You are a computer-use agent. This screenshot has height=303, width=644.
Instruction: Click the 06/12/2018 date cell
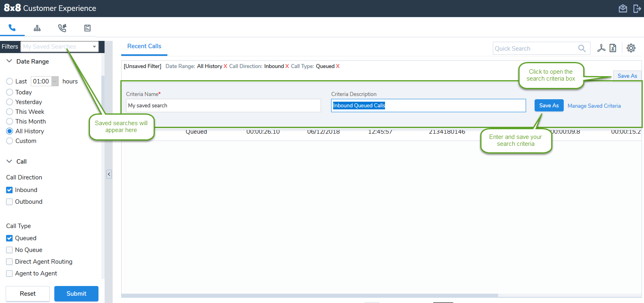(323, 132)
